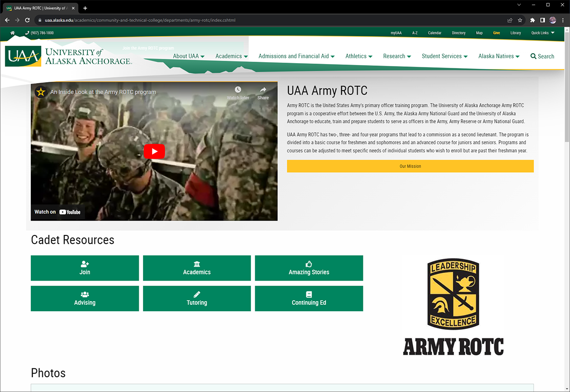Click the tab search chevron in title bar
Viewport: 570px width, 392px height.
click(x=519, y=5)
